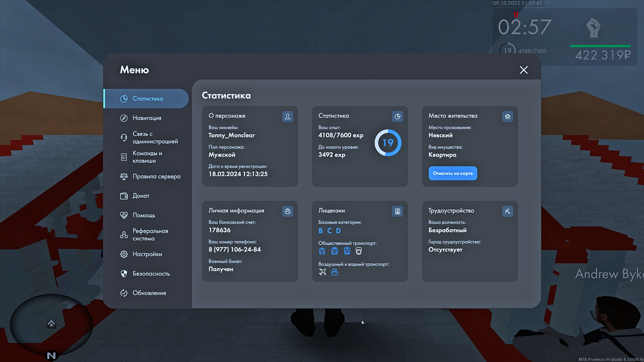Click the home marker on minimap
644x362 pixels.
(x=51, y=324)
